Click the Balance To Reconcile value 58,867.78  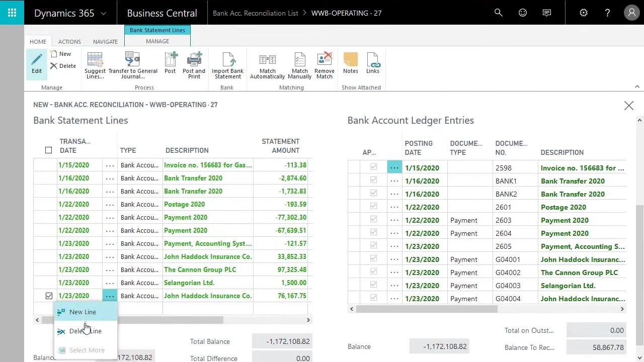click(596, 347)
